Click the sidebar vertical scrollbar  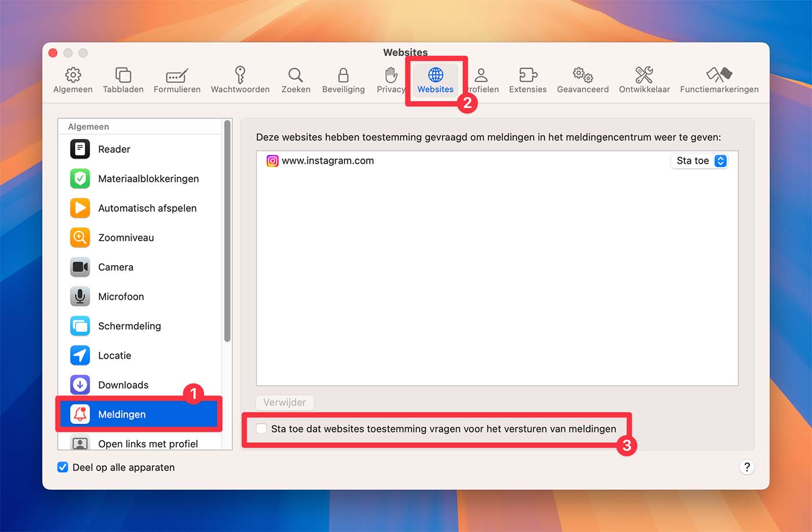click(227, 232)
